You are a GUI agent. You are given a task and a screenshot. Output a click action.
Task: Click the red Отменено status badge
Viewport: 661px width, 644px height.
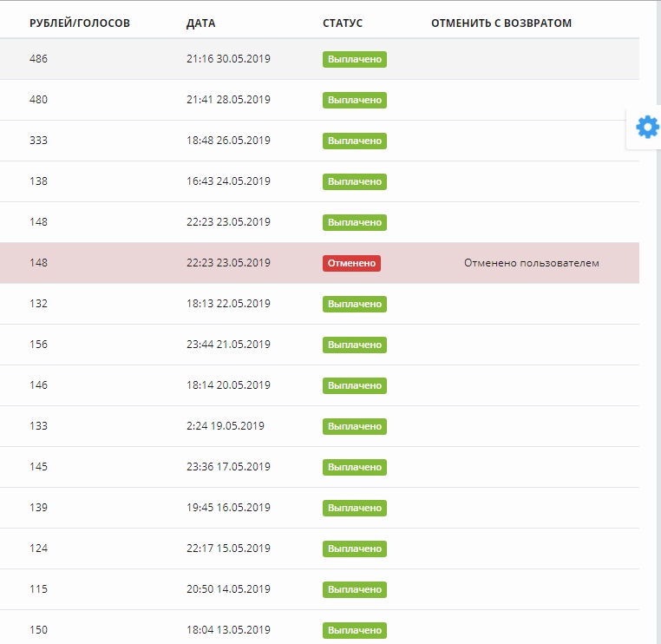pos(351,263)
